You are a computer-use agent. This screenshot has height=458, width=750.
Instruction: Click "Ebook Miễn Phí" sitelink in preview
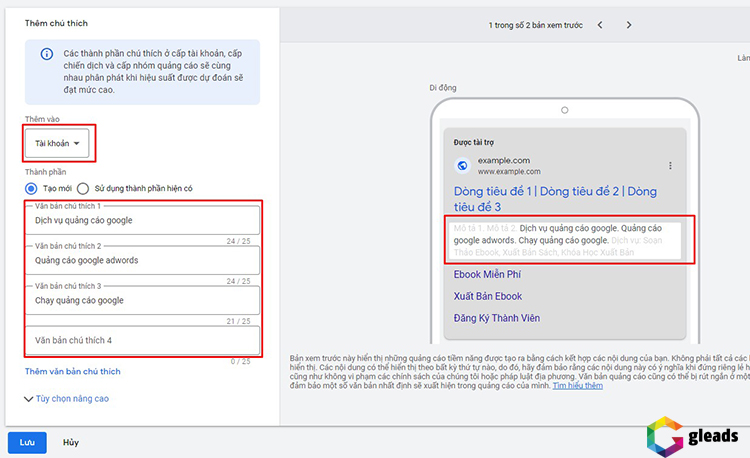(x=488, y=273)
